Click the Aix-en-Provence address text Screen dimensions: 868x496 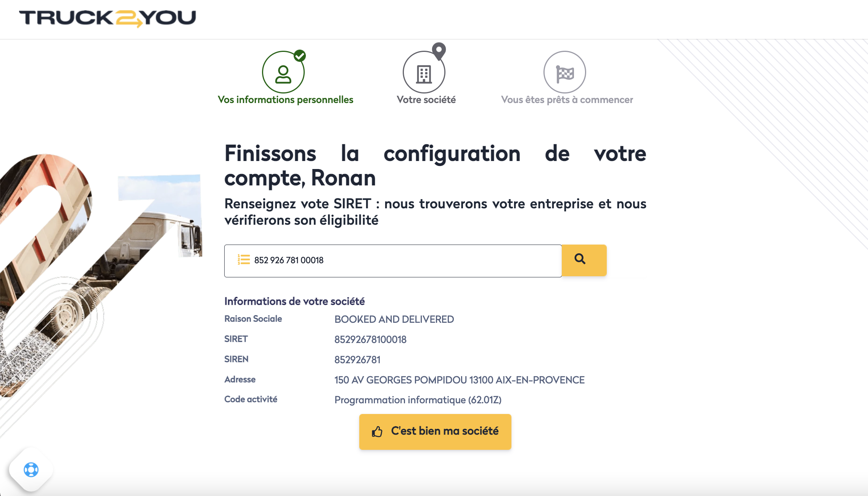click(459, 380)
